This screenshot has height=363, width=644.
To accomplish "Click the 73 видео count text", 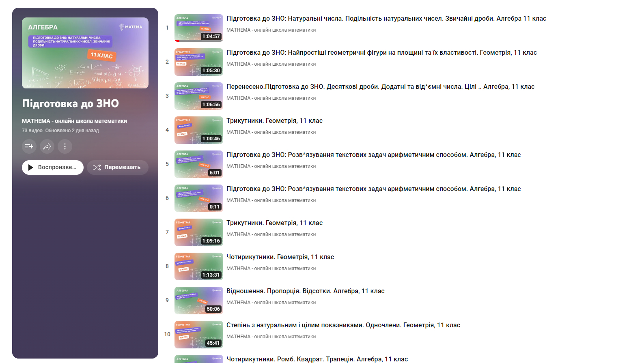I will pos(32,131).
